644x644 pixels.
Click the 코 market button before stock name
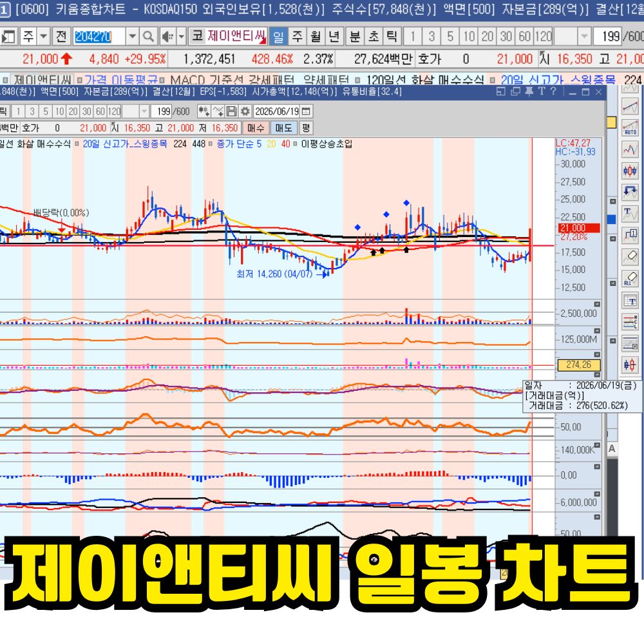pos(197,37)
